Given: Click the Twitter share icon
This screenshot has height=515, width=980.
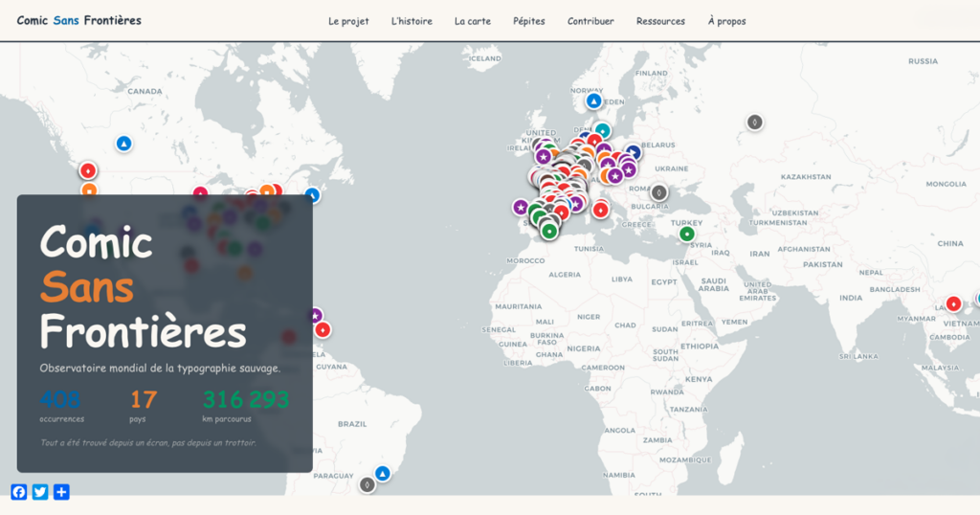Looking at the screenshot, I should tap(40, 492).
